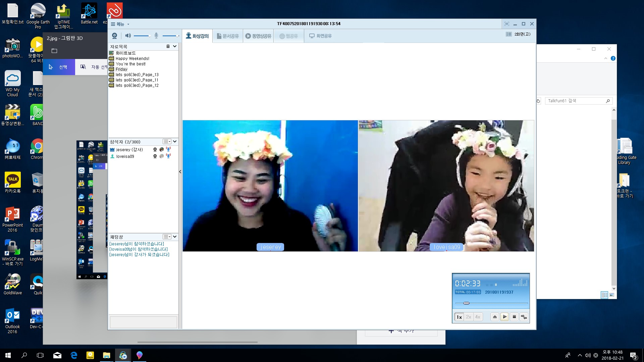Toggle loveisa09's webcam icon
644x362 pixels.
pyautogui.click(x=155, y=156)
